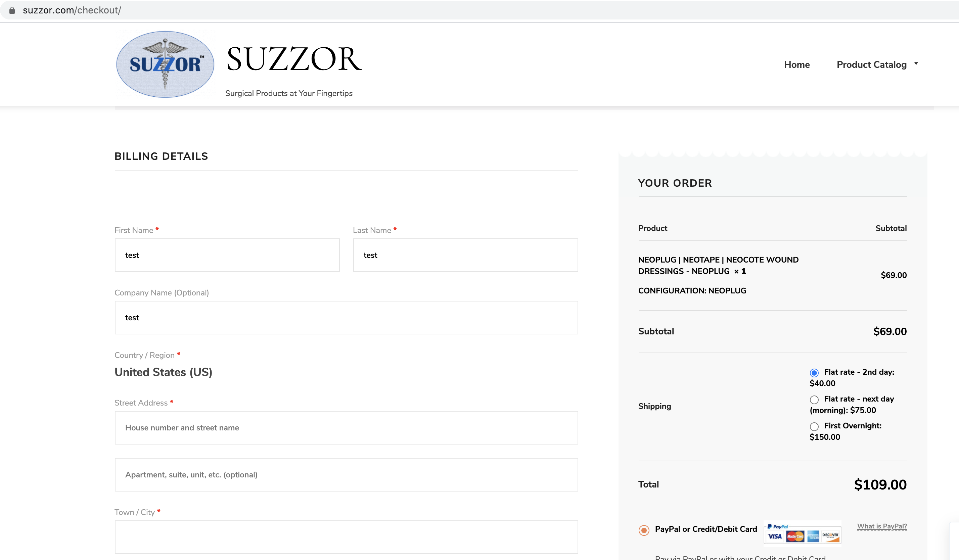Select Flat rate 2nd day shipping
This screenshot has height=560, width=959.
click(x=814, y=372)
